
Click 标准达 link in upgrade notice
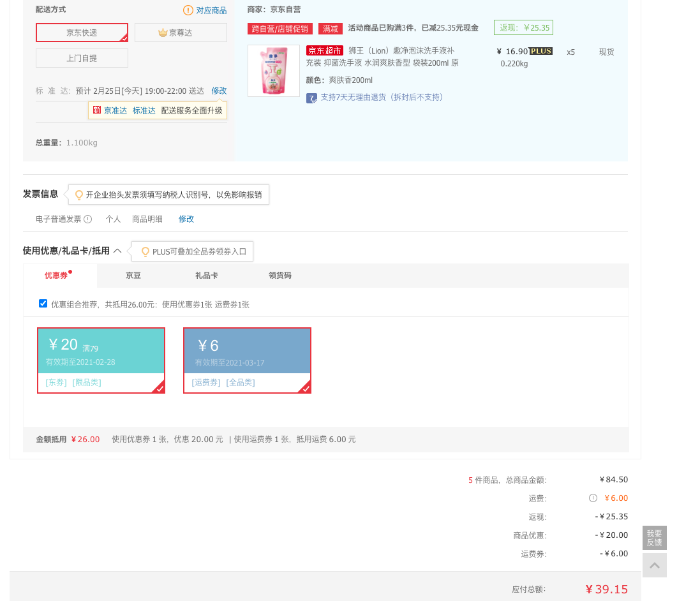[x=144, y=110]
